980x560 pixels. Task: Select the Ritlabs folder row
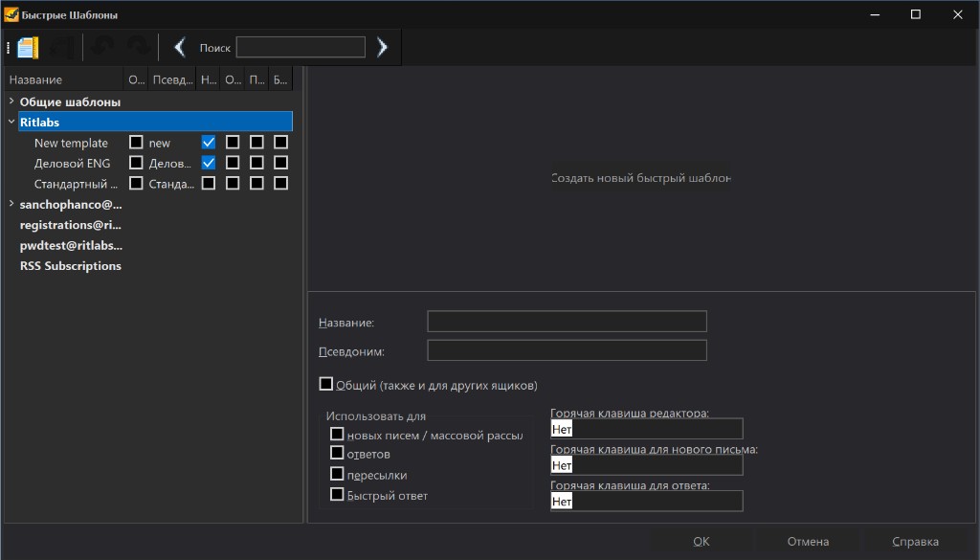pos(156,122)
